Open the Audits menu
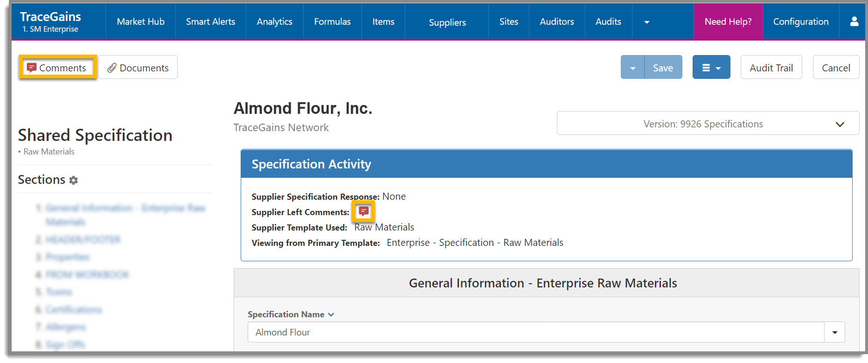This screenshot has width=868, height=363. (x=608, y=21)
